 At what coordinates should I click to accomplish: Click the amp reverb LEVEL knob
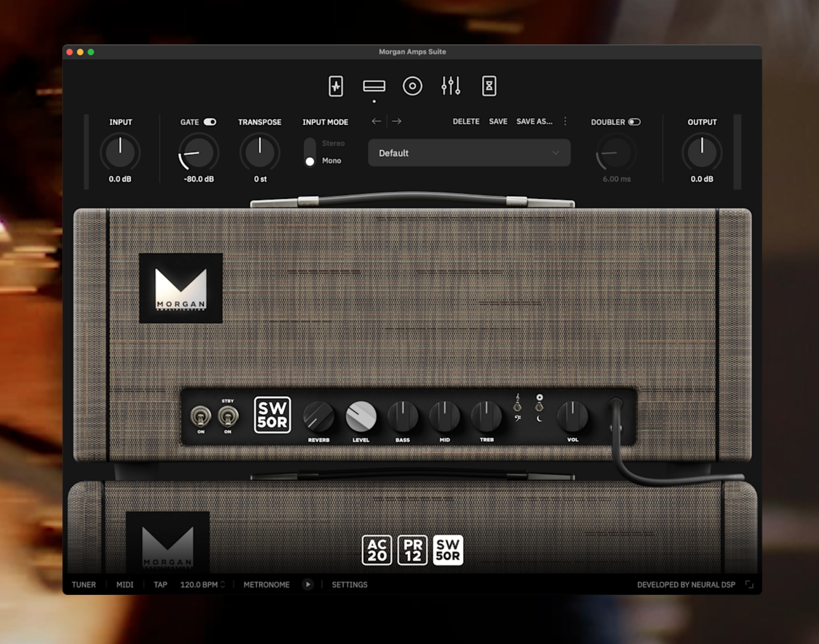point(361,416)
